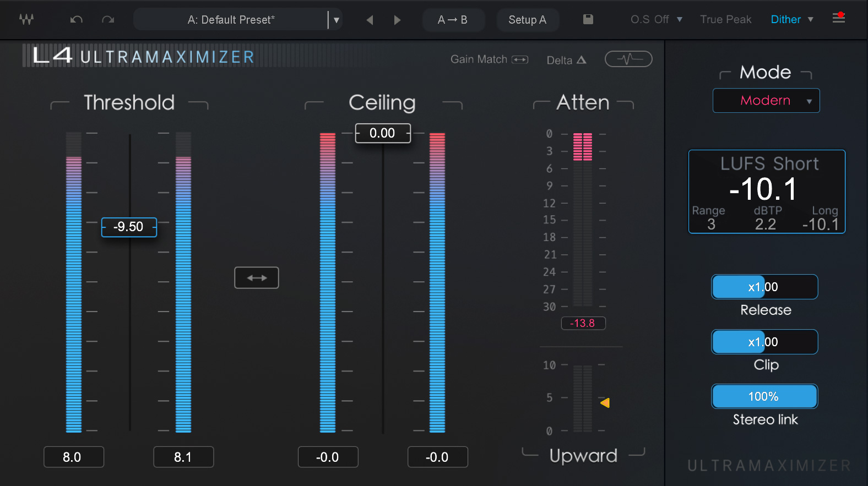
Task: Click the Setup A button
Action: [x=527, y=20]
